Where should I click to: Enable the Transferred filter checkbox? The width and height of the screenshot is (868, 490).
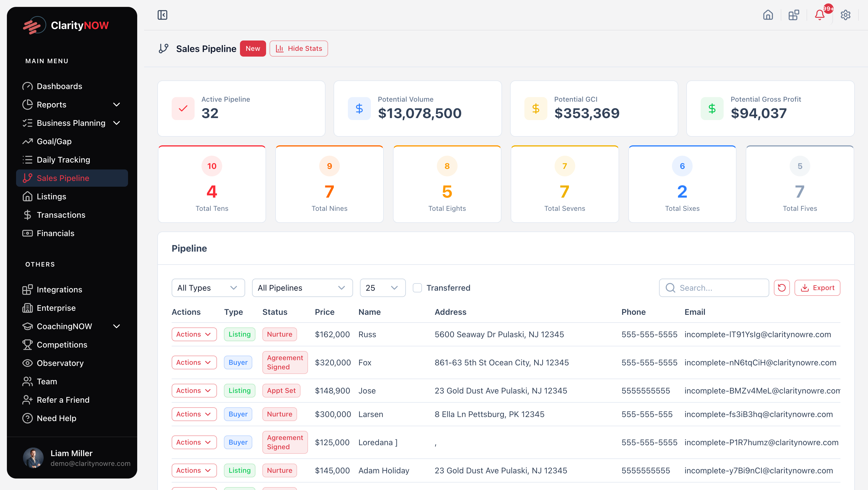tap(417, 288)
